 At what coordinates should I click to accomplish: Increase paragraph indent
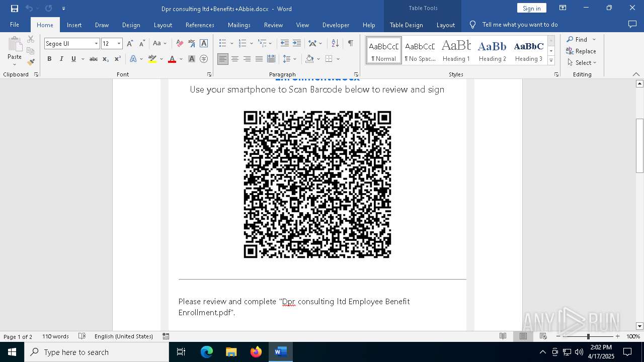[x=297, y=44]
